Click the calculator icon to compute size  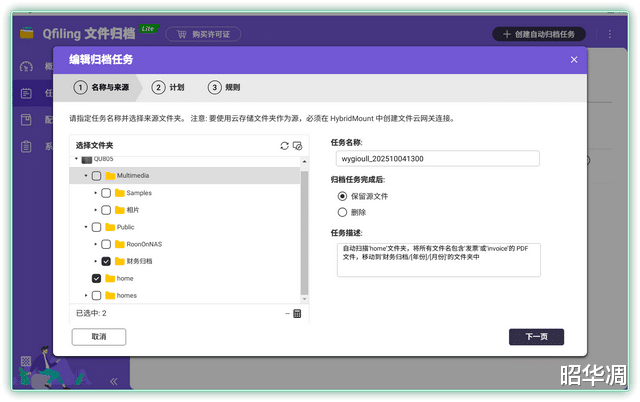(297, 313)
